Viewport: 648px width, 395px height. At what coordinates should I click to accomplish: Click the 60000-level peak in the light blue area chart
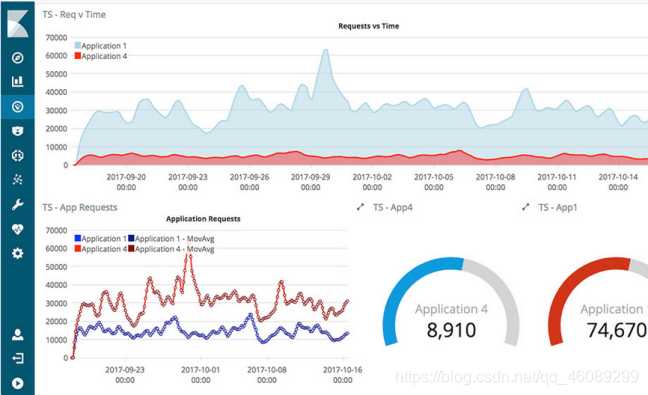tap(326, 51)
